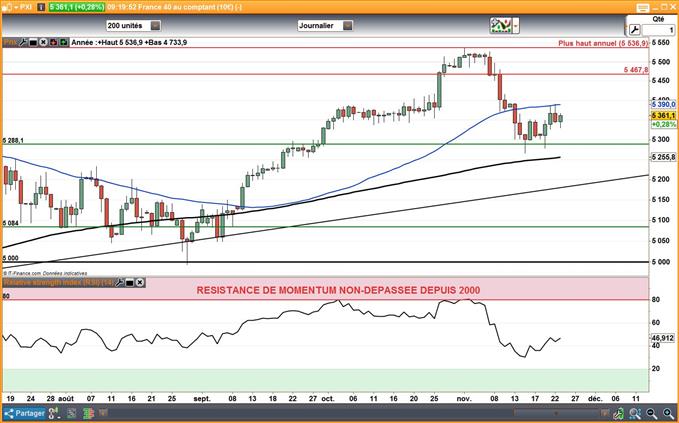This screenshot has width=679, height=423.
Task: Click the RESISTANCE DE MOMENTUM text annotation
Action: 338,290
